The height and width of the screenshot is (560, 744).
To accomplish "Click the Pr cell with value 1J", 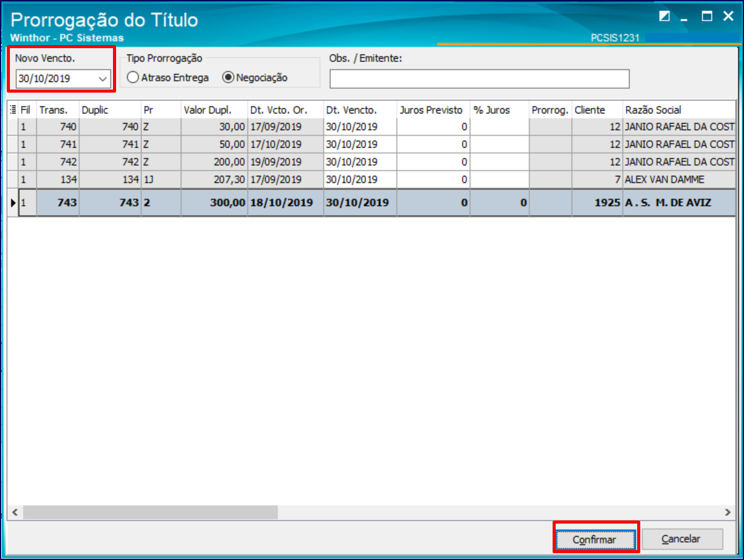I will coord(161,180).
